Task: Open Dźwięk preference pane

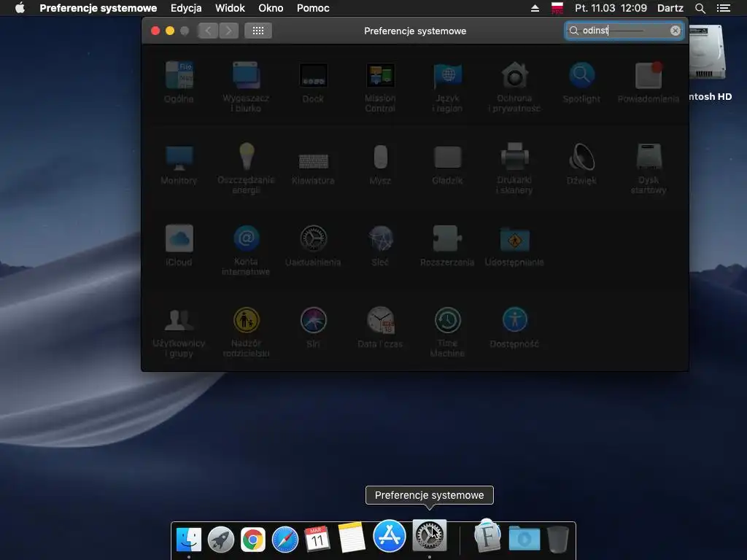Action: pyautogui.click(x=581, y=164)
